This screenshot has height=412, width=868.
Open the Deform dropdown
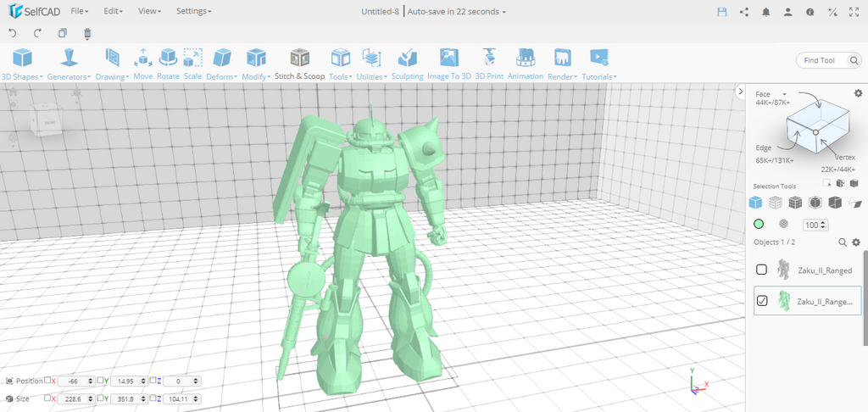(x=222, y=64)
